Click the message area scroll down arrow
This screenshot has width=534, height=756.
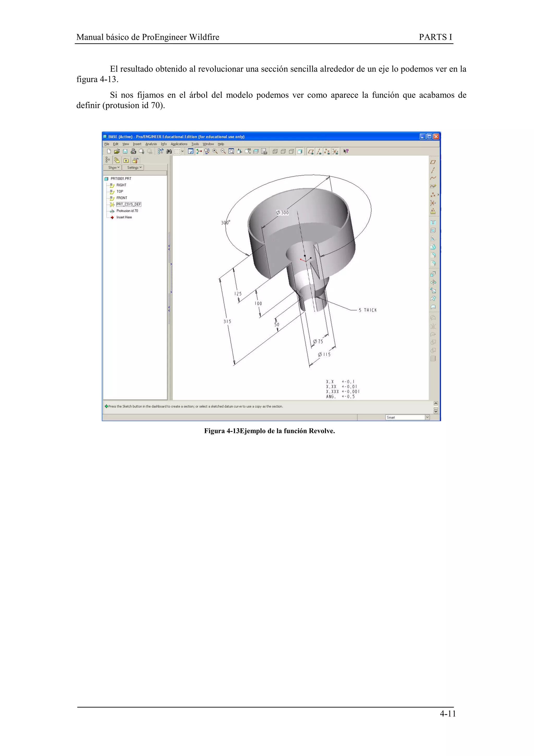(x=436, y=412)
